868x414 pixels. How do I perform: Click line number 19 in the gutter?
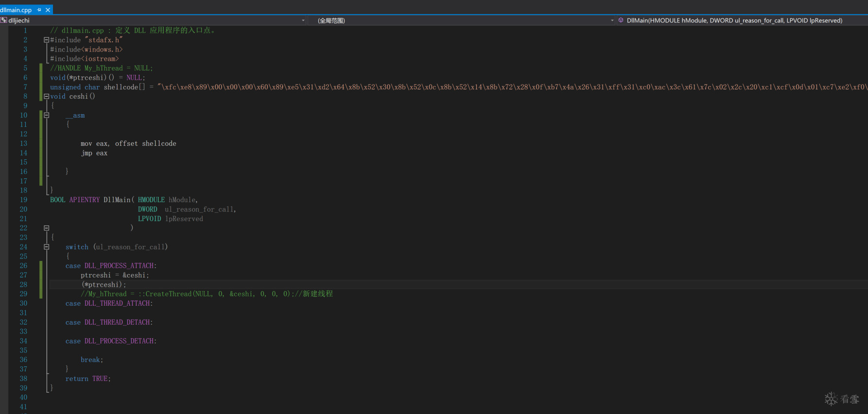pos(23,200)
